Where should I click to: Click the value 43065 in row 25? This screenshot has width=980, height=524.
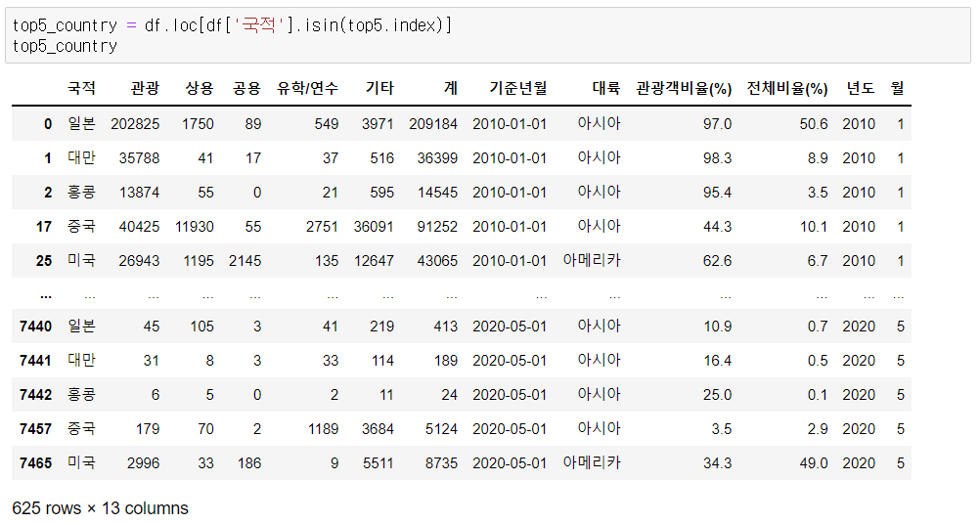437,261
